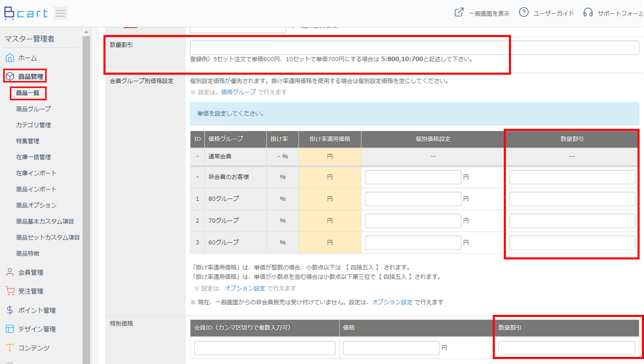Screen dimensions: 644x364
Task: Focus 個別価格設定 field for 80グループ
Action: 413,199
